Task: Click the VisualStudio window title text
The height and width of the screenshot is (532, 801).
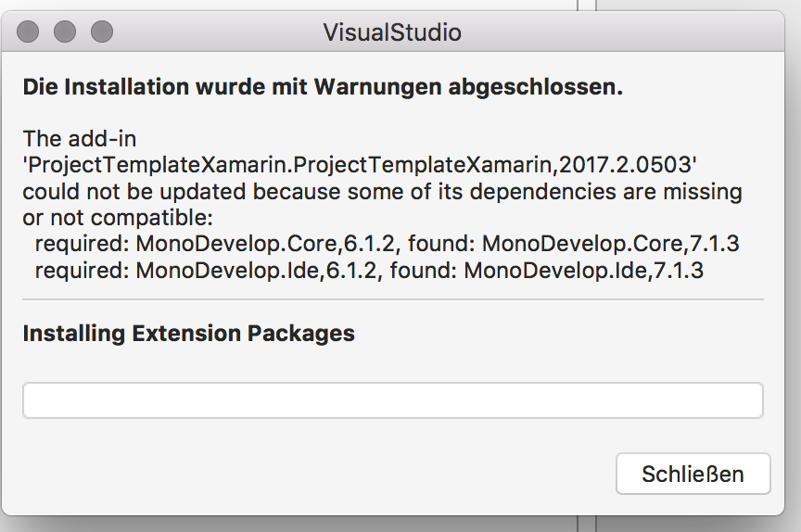Action: (392, 32)
